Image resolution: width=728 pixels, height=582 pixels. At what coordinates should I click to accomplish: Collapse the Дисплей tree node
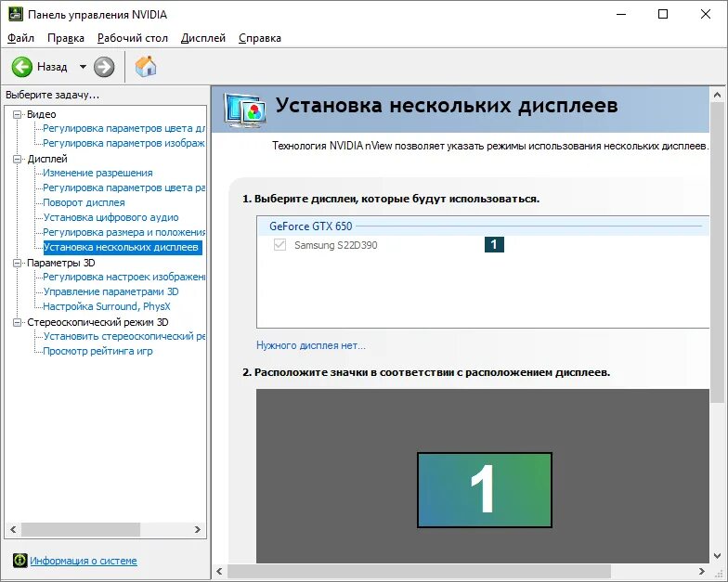point(17,159)
